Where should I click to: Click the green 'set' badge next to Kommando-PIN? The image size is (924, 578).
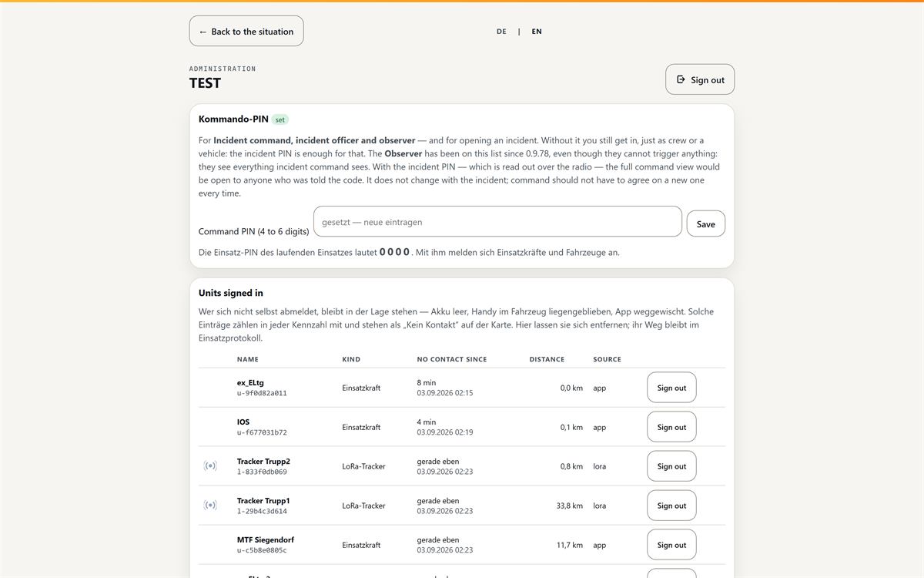click(280, 119)
